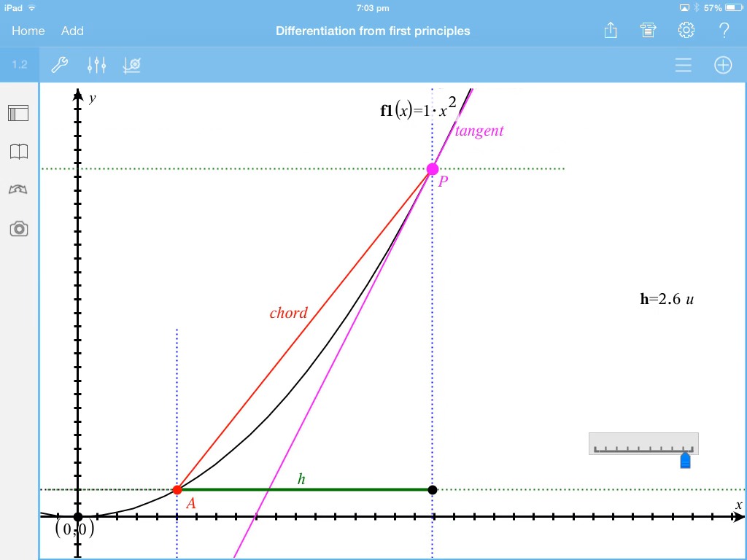Tap the plus add-page button
Screen dimensions: 747x560
(x=722, y=65)
